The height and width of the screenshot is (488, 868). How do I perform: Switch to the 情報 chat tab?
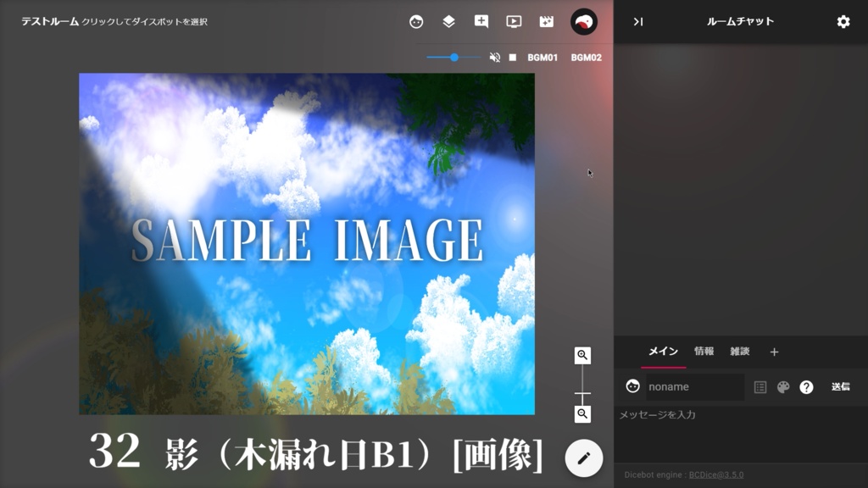click(705, 351)
